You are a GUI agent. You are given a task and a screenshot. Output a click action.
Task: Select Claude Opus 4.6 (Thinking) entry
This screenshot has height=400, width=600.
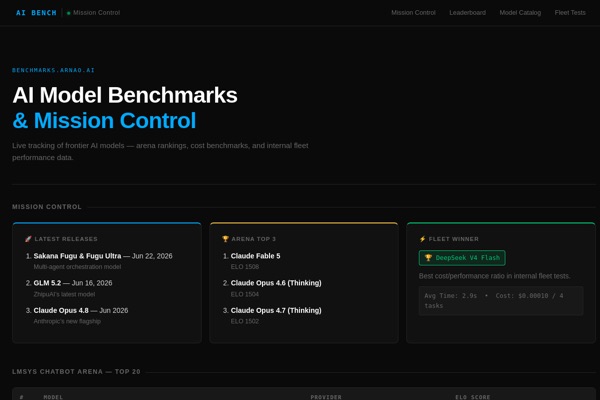pos(276,283)
